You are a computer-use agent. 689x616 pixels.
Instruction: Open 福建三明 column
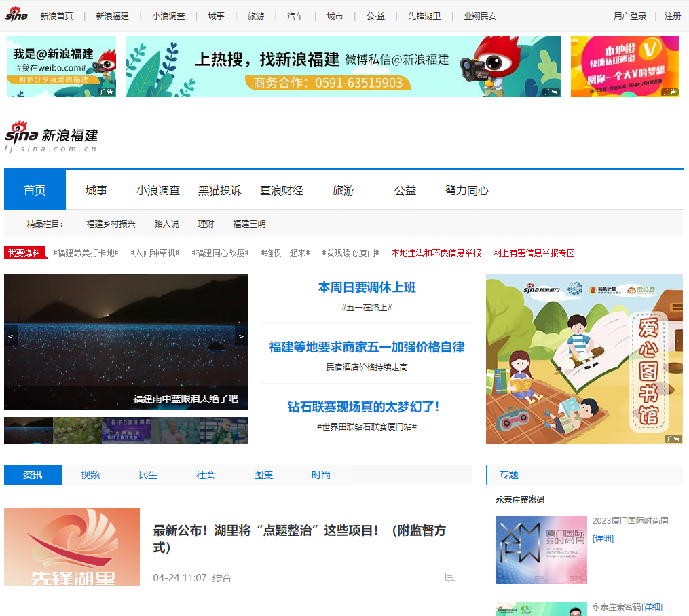249,224
